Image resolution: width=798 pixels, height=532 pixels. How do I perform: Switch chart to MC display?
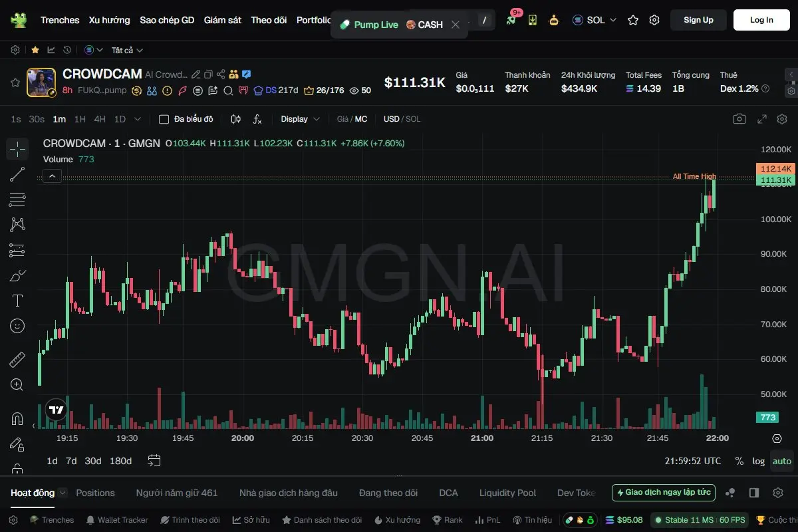coord(361,119)
